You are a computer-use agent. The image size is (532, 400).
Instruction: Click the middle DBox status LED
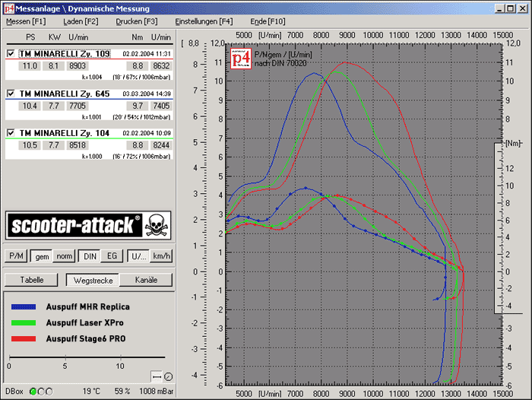coord(41,392)
